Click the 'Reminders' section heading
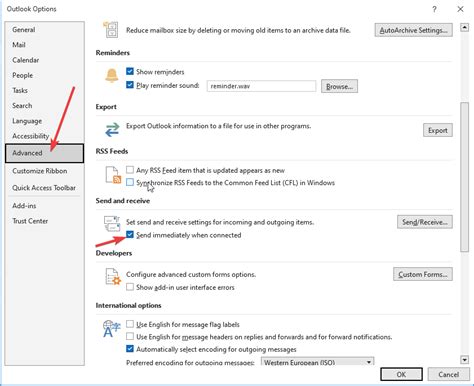474x386 pixels. tap(113, 53)
